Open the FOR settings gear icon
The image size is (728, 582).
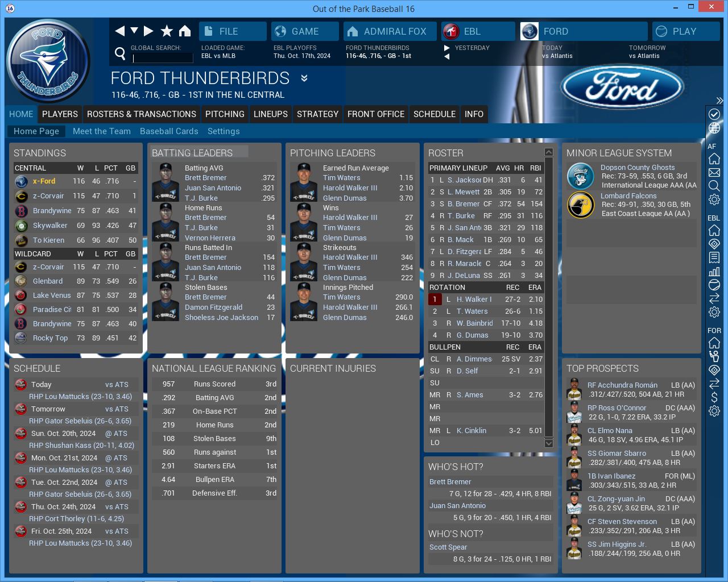[714, 411]
